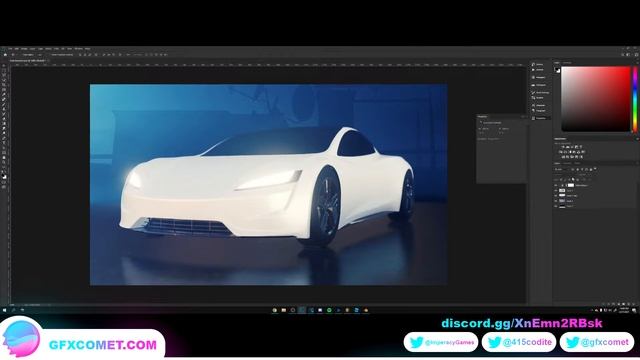Viewport: 640px width, 360px height.
Task: Open the three-dots align options
Action: tap(128, 54)
